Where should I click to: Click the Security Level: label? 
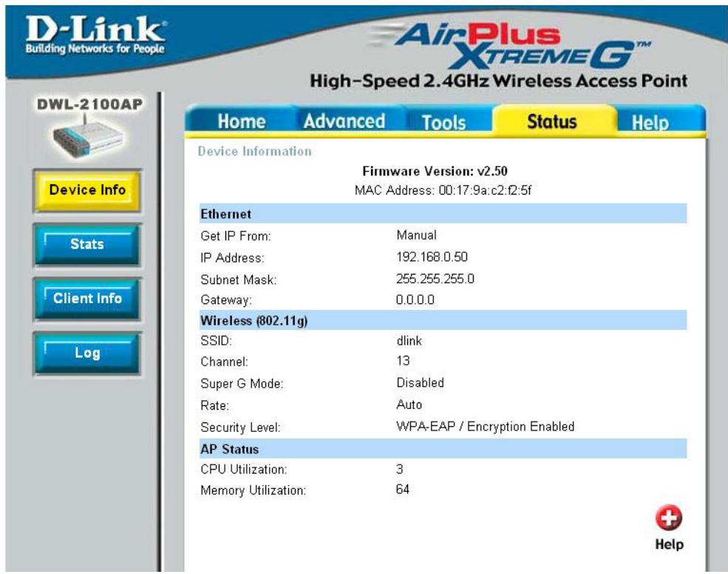[240, 427]
